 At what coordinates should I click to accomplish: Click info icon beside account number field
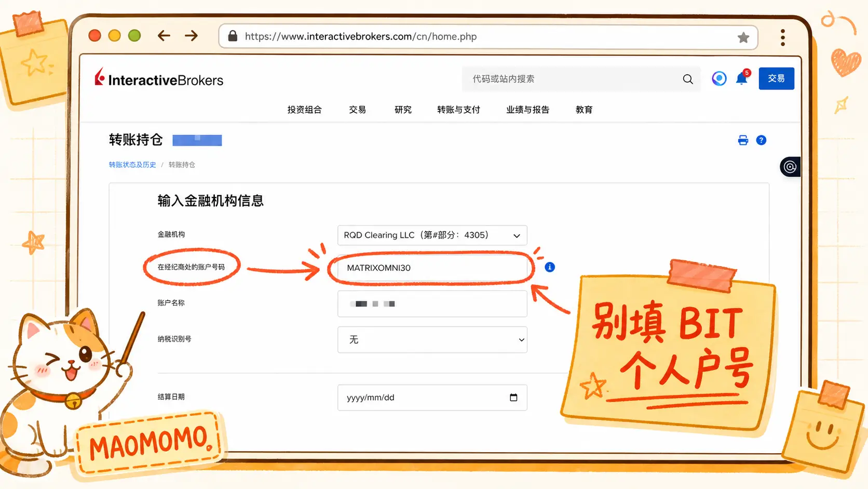[x=550, y=267]
